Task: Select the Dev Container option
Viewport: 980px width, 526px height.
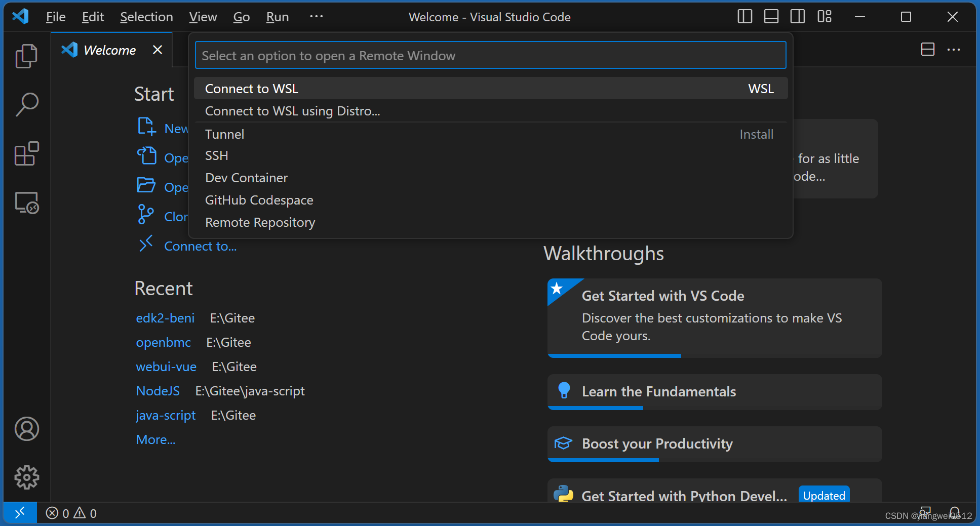Action: 490,178
